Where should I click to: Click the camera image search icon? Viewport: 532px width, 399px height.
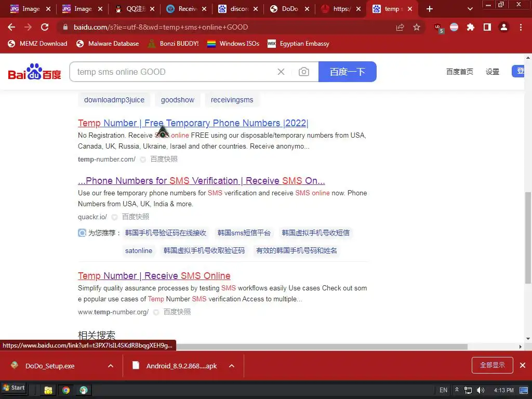point(303,72)
